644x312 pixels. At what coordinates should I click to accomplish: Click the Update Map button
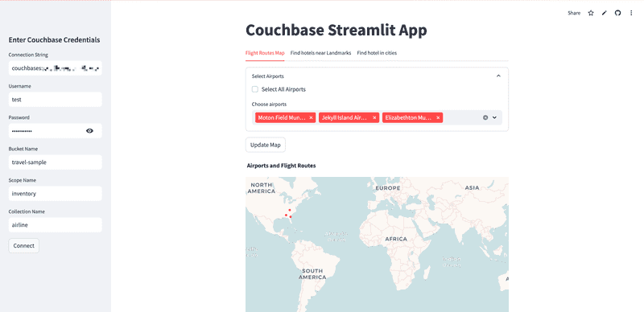[x=266, y=145]
